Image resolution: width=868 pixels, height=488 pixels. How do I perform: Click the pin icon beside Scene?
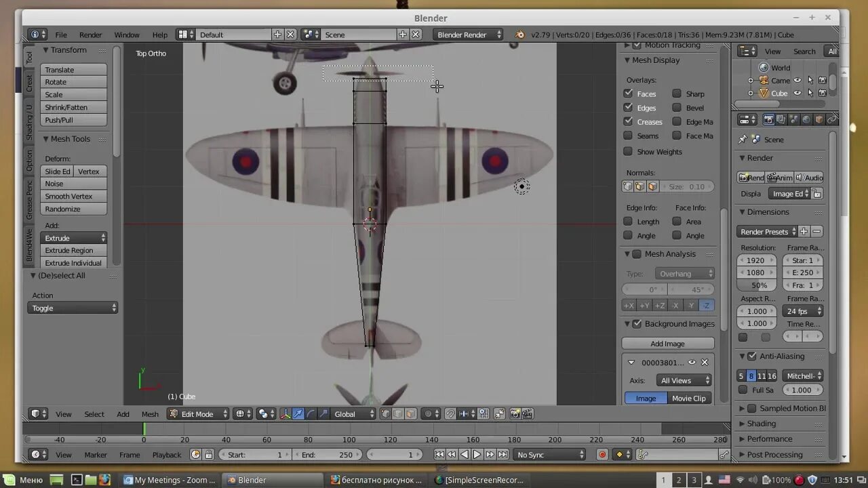(x=743, y=140)
